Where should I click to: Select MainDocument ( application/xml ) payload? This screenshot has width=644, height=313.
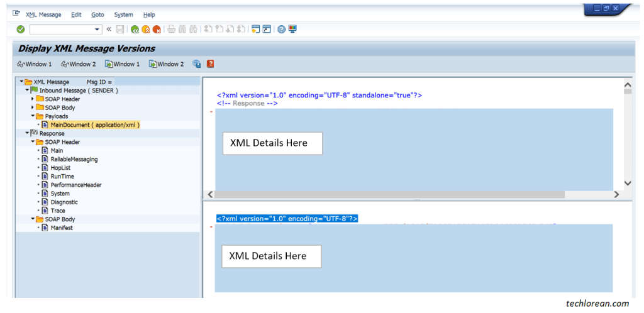pos(96,124)
